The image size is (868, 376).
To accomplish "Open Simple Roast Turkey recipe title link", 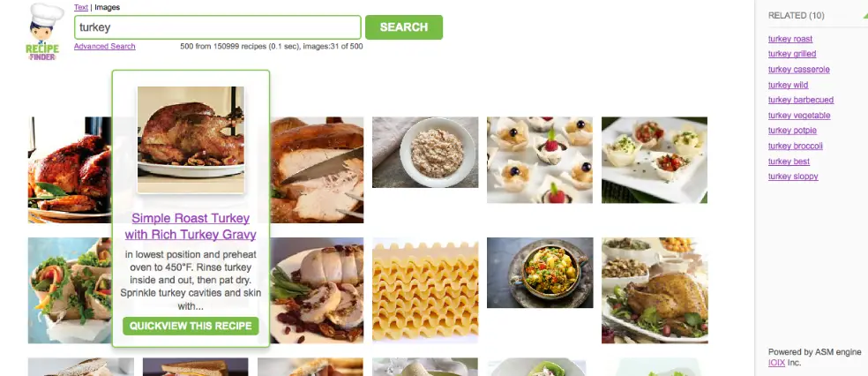I will (x=191, y=226).
